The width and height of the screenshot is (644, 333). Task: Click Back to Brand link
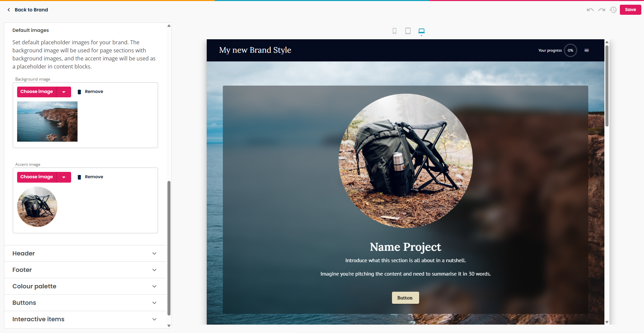point(31,10)
